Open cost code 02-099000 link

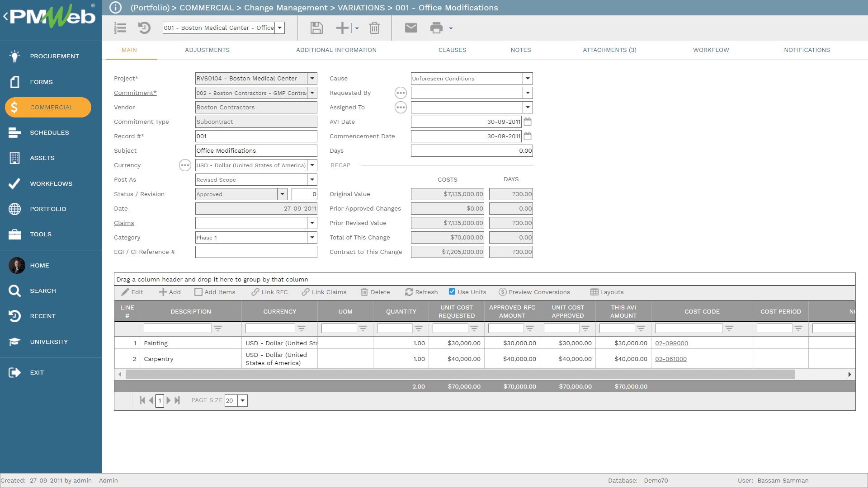(671, 343)
